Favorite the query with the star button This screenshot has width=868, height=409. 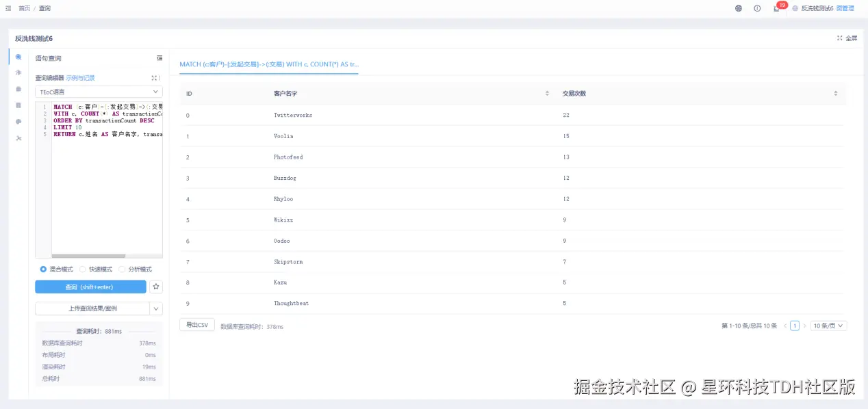156,287
